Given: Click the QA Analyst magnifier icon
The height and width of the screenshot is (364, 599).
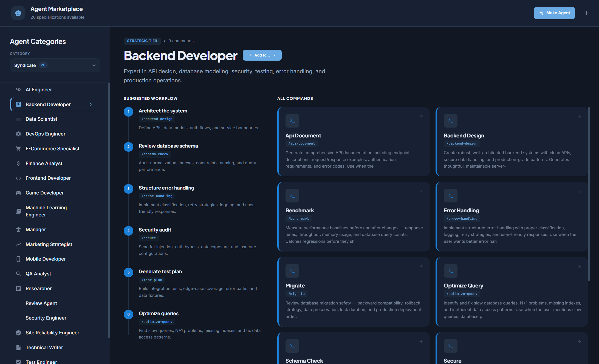Looking at the screenshot, I should (x=18, y=274).
